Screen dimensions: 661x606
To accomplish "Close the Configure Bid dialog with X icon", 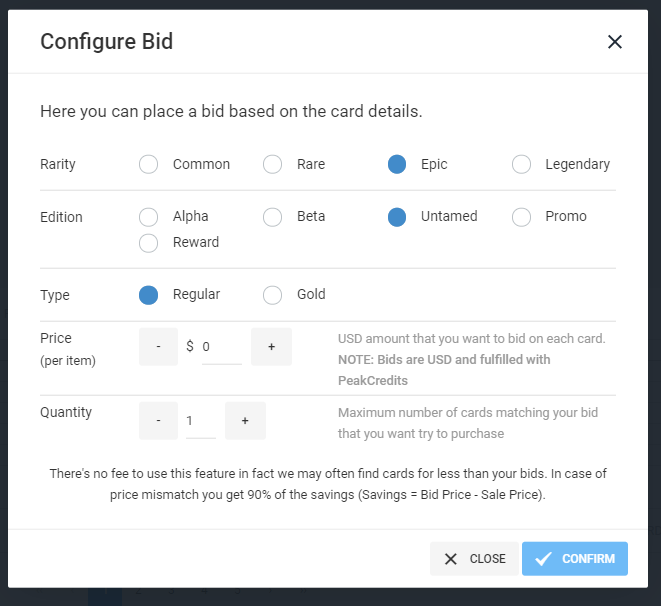I will (x=614, y=42).
